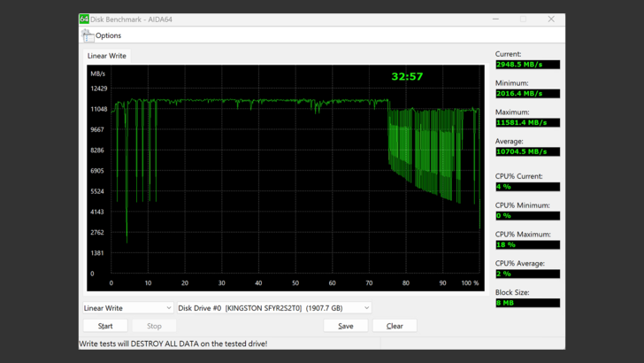
Task: Click the Block Size 8 MB field
Action: (x=527, y=303)
